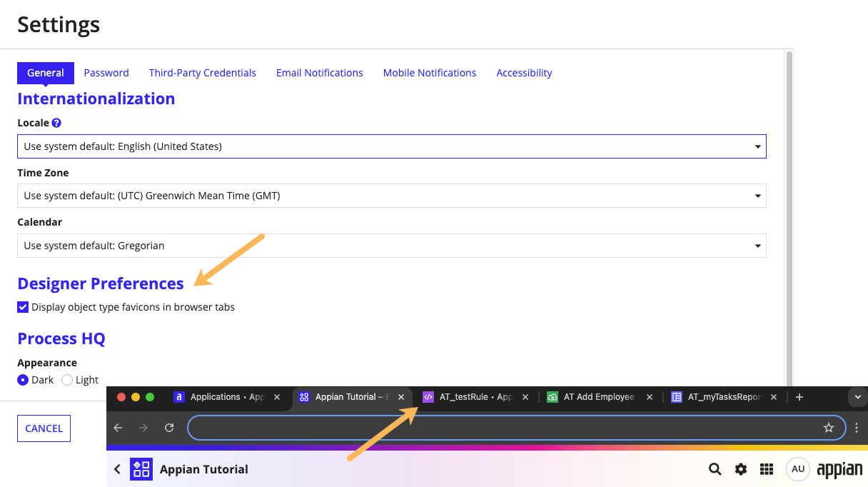This screenshot has width=868, height=487.
Task: Open the search magnifier icon in Appian header
Action: click(715, 469)
